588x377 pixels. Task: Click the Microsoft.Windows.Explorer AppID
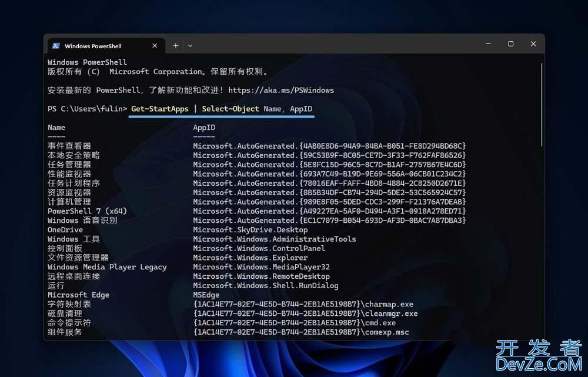pyautogui.click(x=250, y=258)
